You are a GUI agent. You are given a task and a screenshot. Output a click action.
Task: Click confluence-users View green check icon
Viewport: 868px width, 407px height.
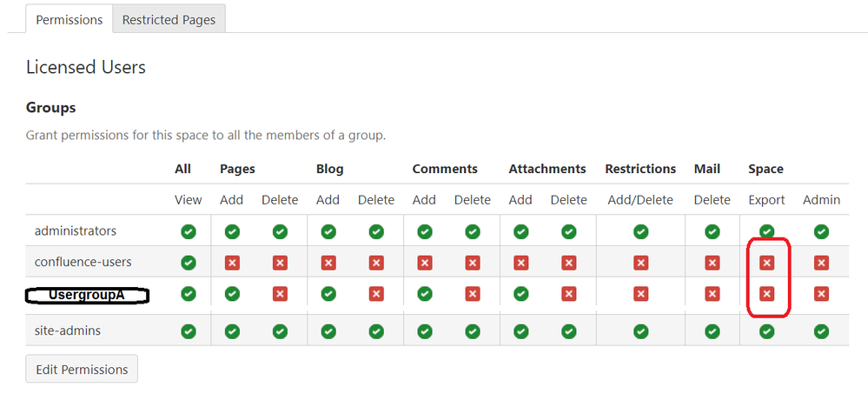188,263
